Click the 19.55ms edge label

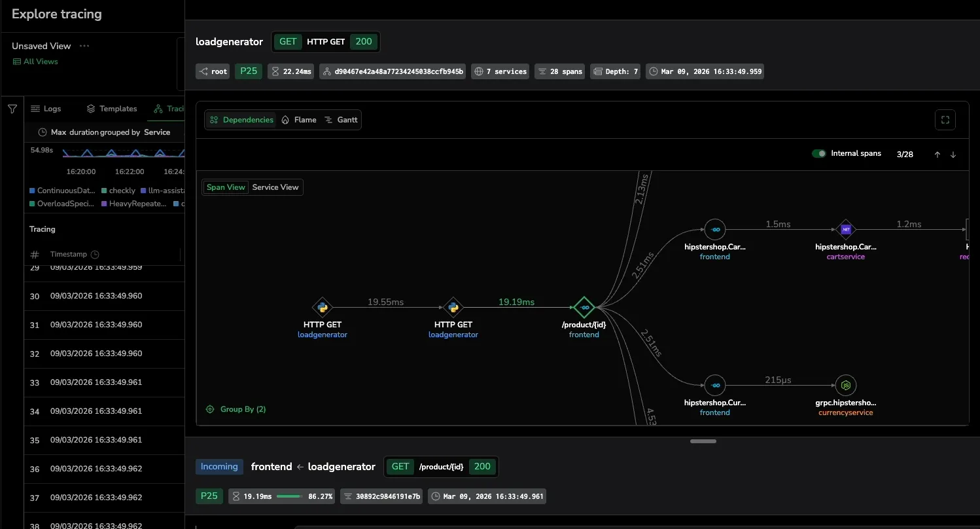click(x=385, y=302)
